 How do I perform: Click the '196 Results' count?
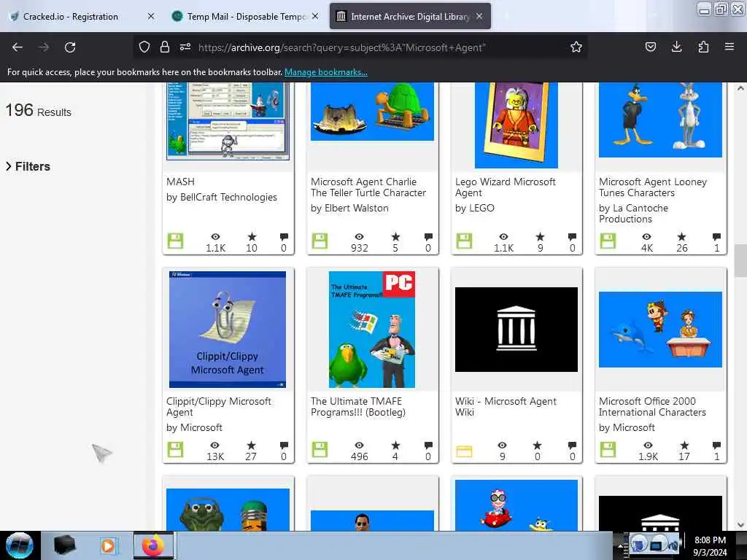point(38,111)
